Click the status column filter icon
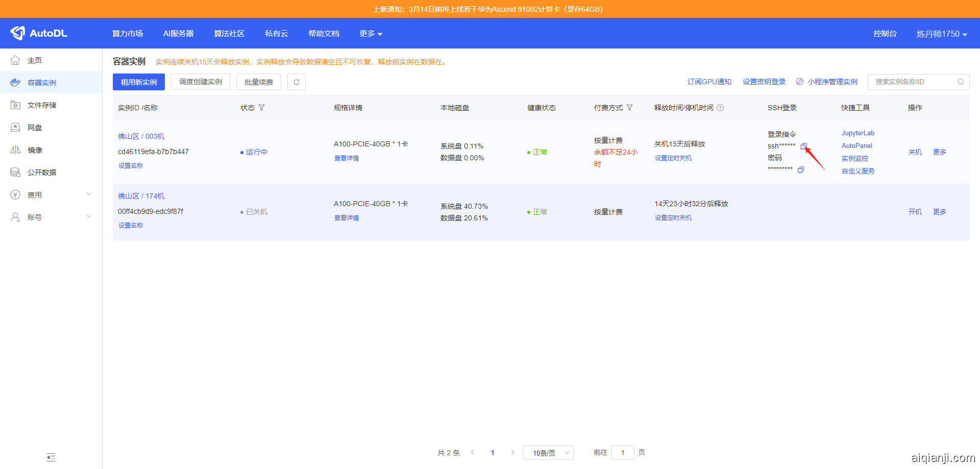The width and height of the screenshot is (980, 469). [262, 108]
